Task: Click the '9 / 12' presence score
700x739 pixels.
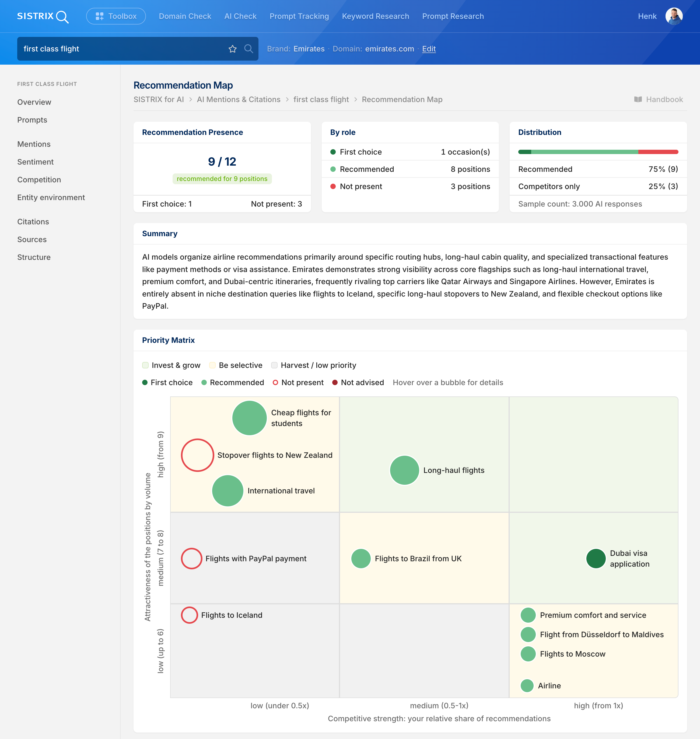Action: 222,162
